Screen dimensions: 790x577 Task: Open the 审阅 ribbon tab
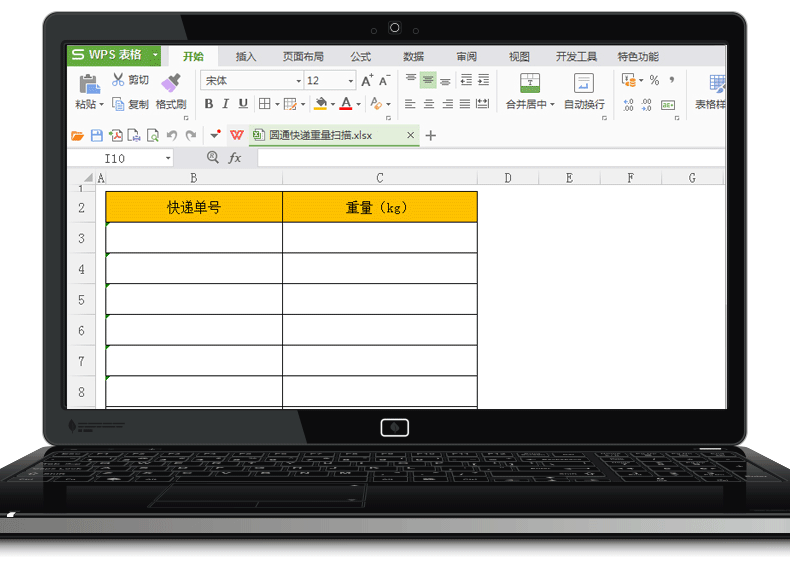coord(467,56)
